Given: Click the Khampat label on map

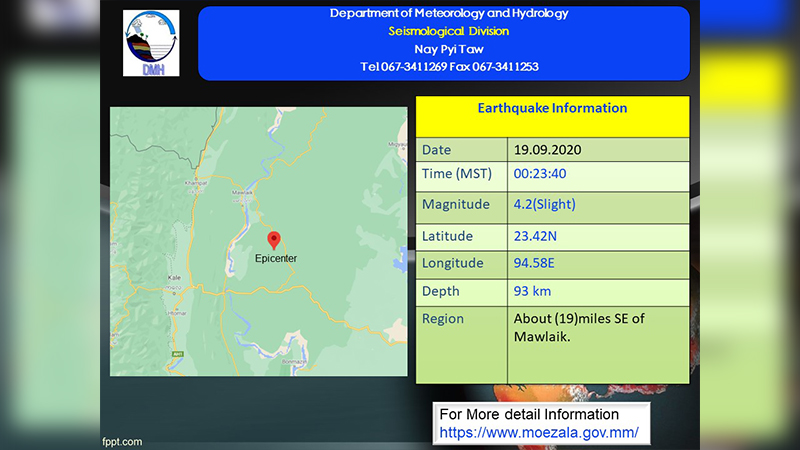Looking at the screenshot, I should [196, 183].
